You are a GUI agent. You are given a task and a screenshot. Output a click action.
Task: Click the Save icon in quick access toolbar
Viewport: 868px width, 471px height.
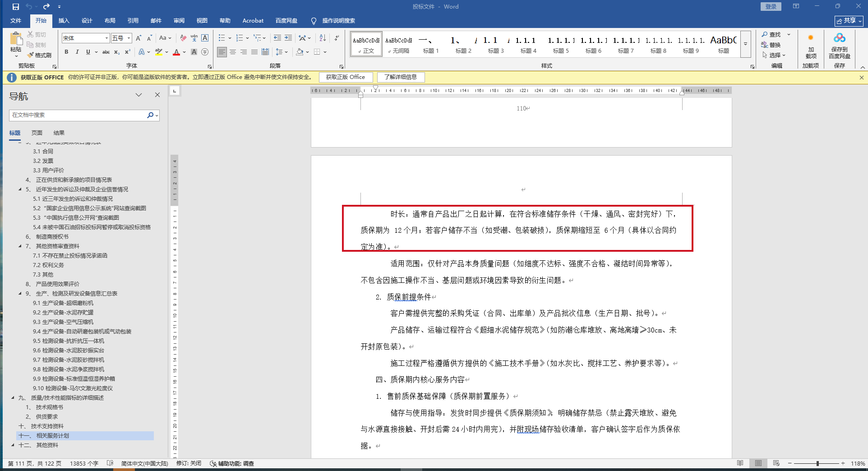pos(15,7)
